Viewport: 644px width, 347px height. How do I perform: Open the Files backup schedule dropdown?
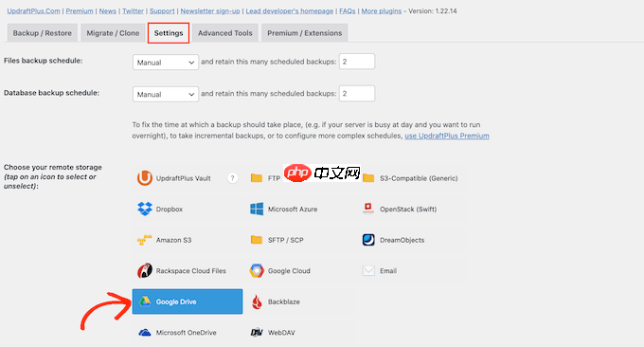166,62
